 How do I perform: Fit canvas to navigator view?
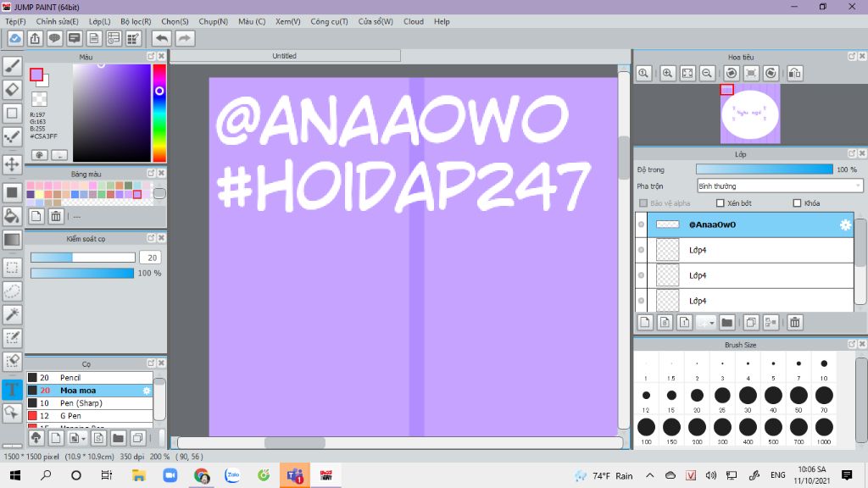click(687, 73)
